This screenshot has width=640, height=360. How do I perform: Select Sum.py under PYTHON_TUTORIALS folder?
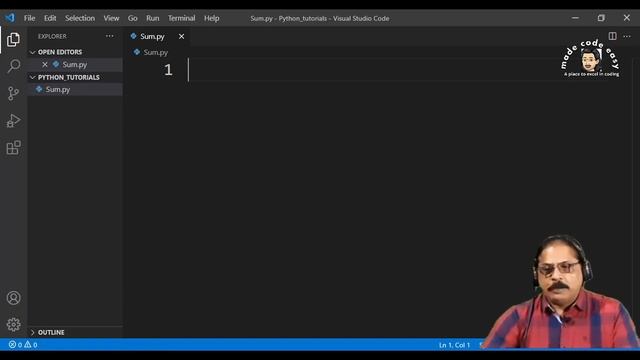click(x=75, y=89)
